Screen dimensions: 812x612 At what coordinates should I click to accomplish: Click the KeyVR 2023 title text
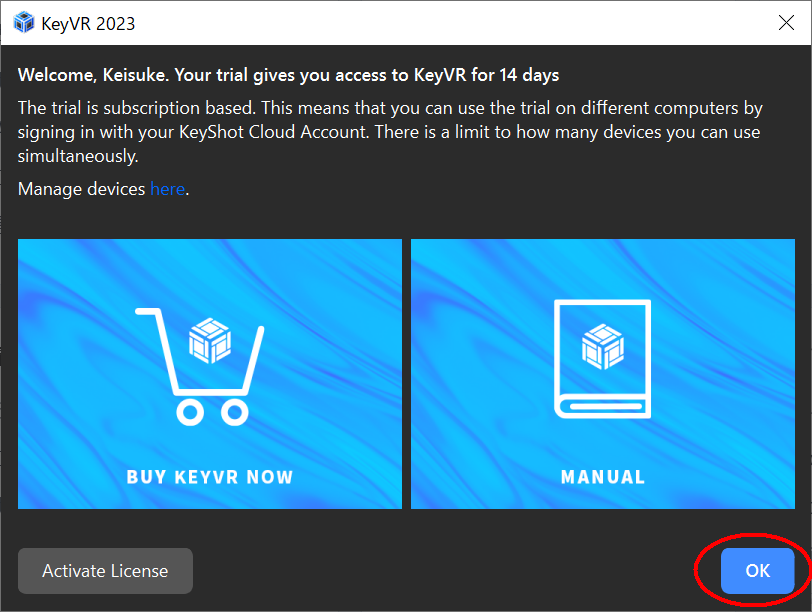coord(88,24)
